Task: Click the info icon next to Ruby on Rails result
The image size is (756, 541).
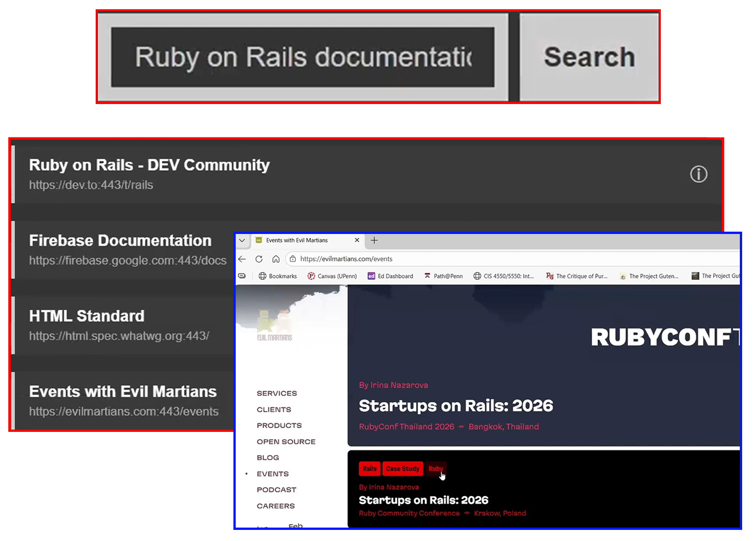Action: pyautogui.click(x=699, y=174)
